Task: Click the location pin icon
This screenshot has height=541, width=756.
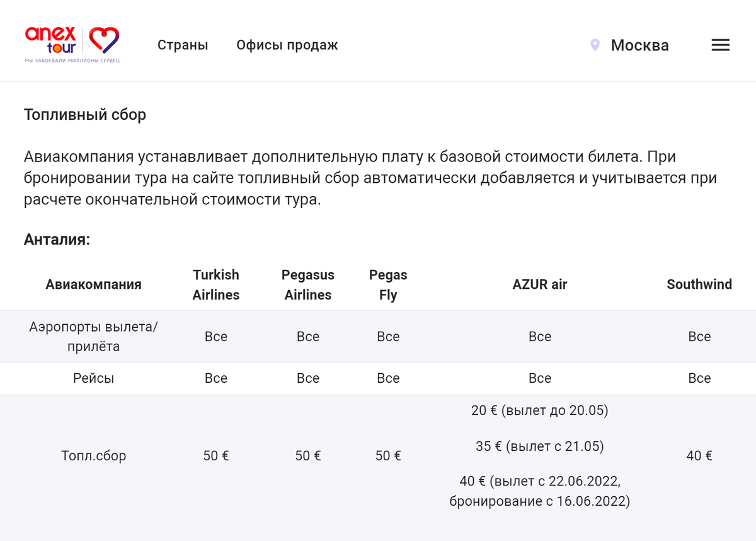Action: (595, 45)
